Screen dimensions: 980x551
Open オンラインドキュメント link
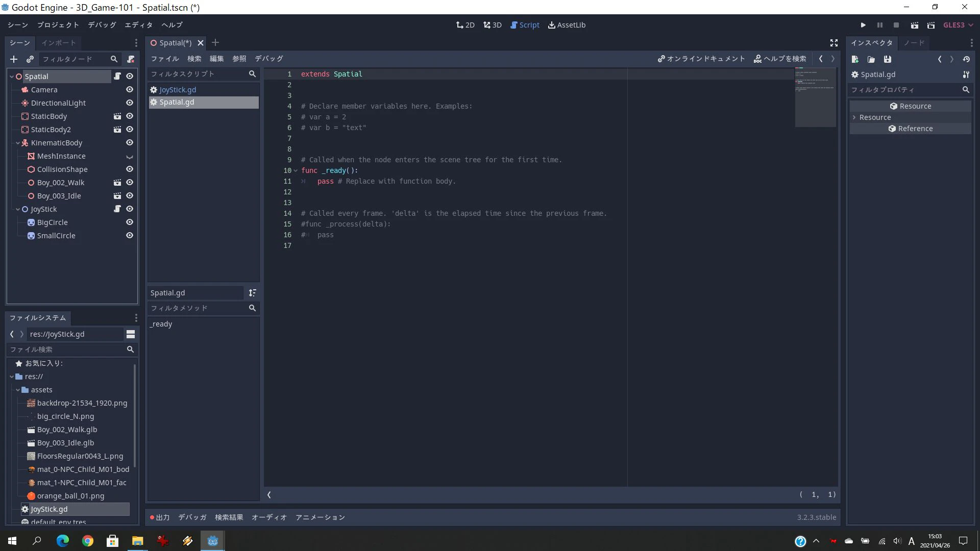click(701, 59)
